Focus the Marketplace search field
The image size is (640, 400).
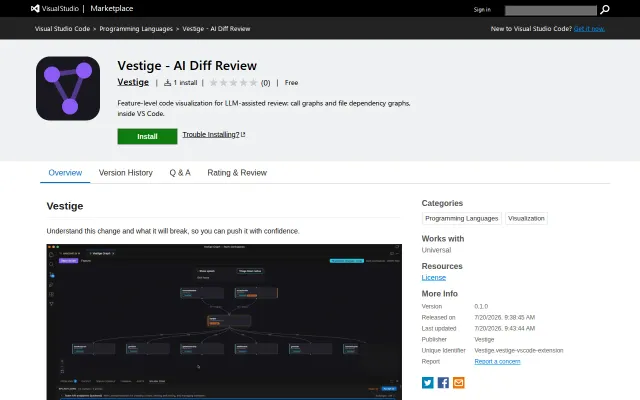551,10
